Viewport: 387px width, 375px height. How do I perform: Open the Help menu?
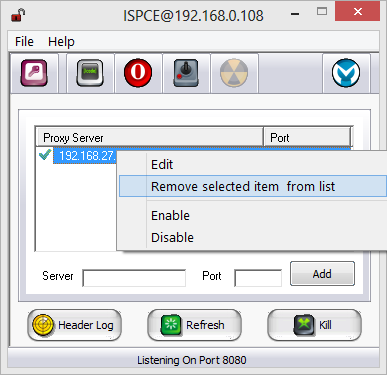coord(61,42)
